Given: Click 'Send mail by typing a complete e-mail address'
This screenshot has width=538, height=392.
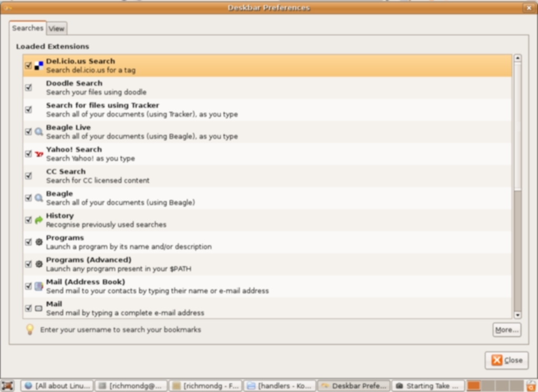Looking at the screenshot, I should (125, 313).
